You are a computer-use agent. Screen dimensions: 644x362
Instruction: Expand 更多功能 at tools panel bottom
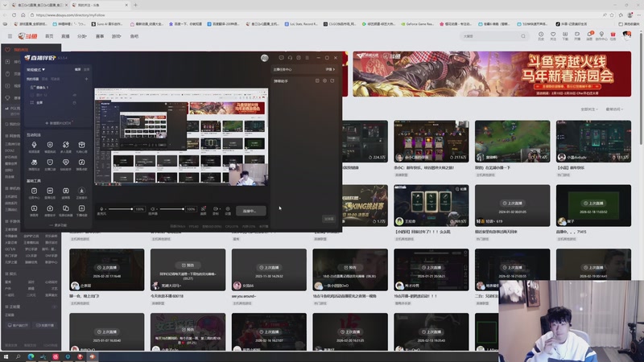(58, 225)
